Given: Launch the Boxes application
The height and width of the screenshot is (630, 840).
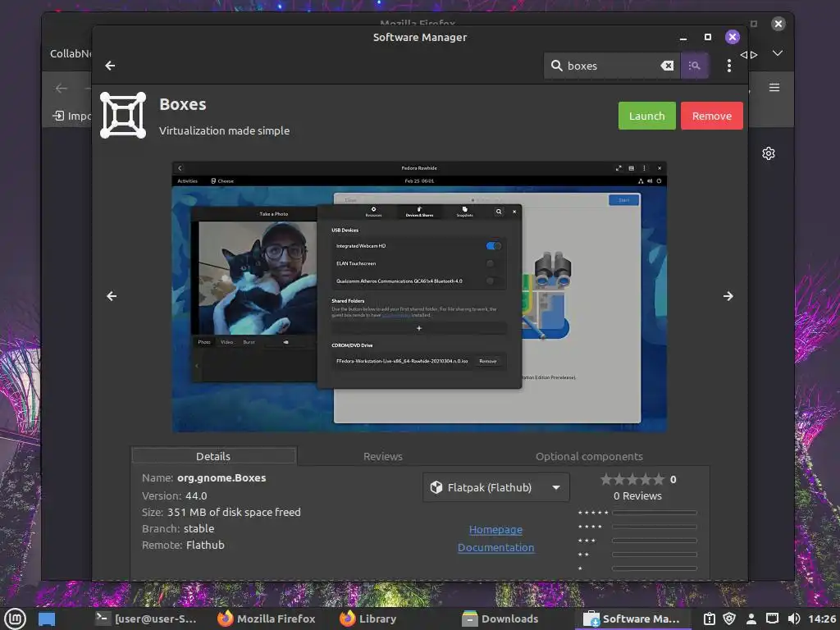Looking at the screenshot, I should click(x=646, y=116).
